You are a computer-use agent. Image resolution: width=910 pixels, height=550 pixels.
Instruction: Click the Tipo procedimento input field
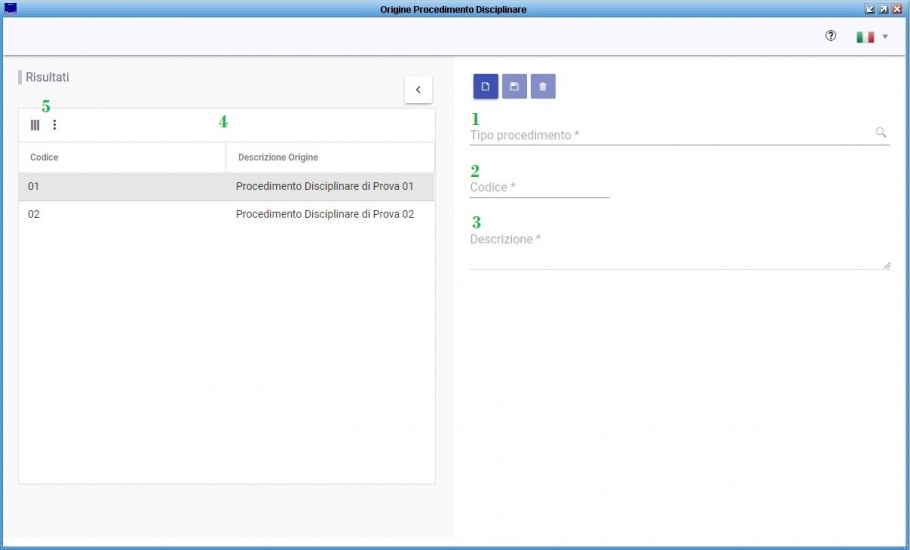(x=671, y=135)
